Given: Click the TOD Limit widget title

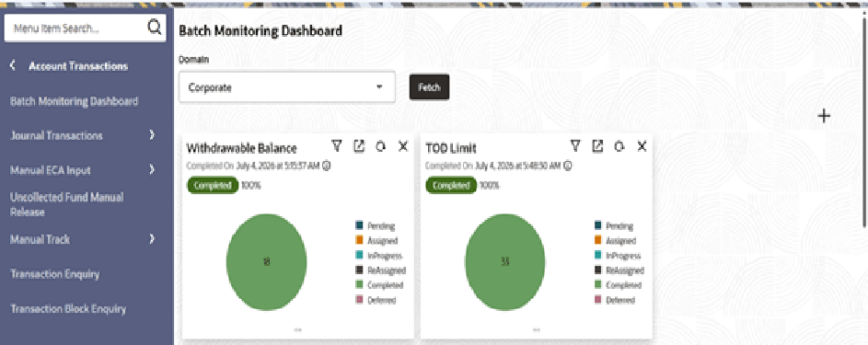Looking at the screenshot, I should tap(451, 148).
